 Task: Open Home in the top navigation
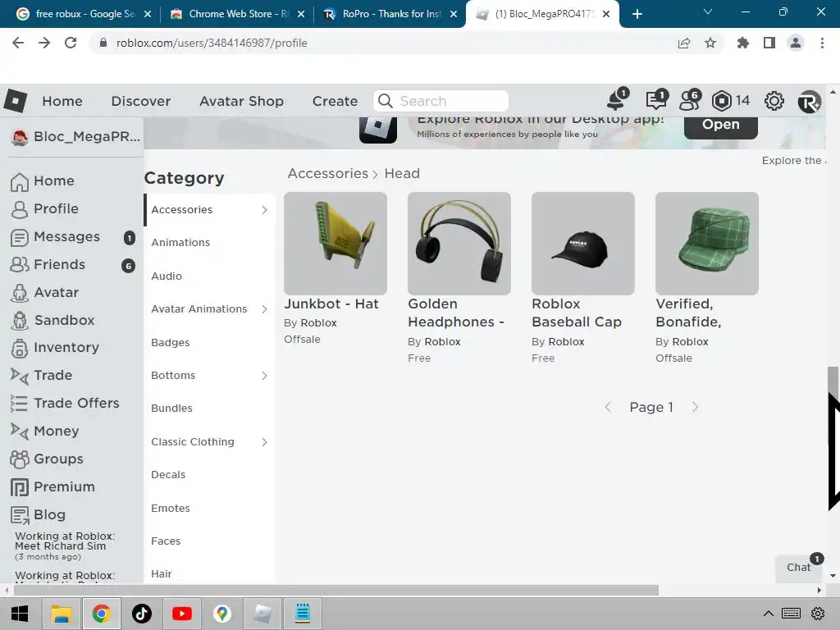coord(62,101)
